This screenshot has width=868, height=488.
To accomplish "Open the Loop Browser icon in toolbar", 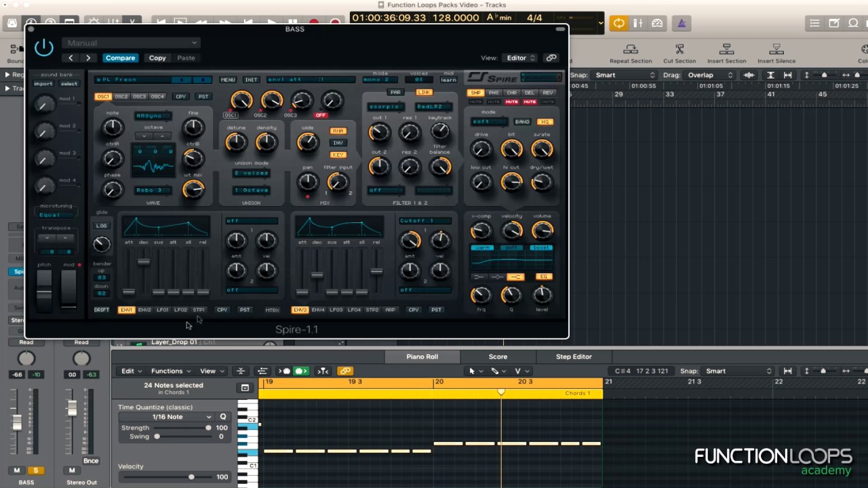I will pos(853,23).
